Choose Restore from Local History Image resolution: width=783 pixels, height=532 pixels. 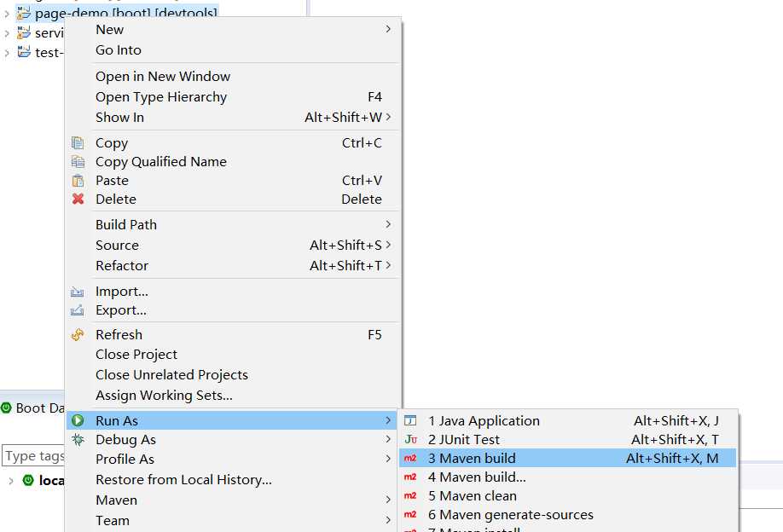(183, 480)
